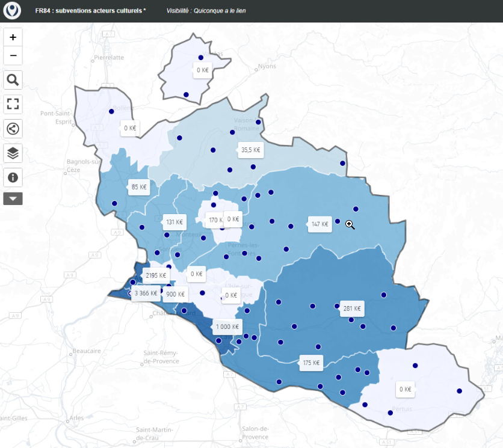Click the uMap logo in header
Image resolution: width=503 pixels, height=448 pixels.
click(12, 11)
